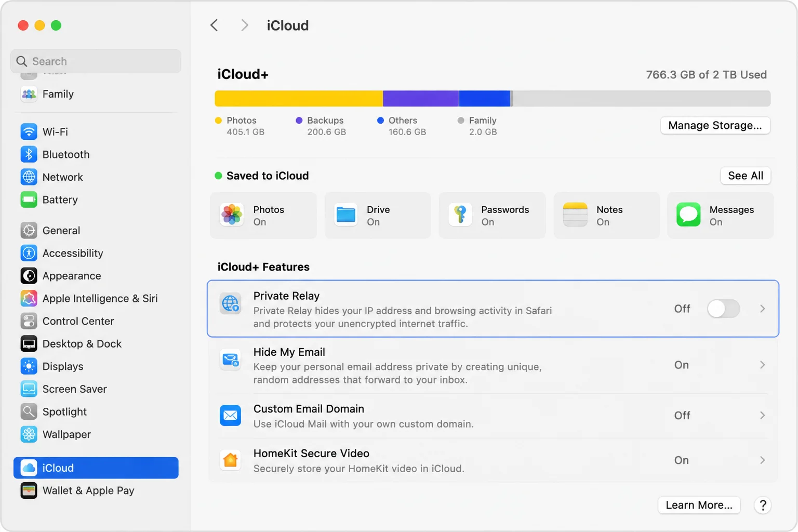Click the Wallpaper flower icon

(x=29, y=434)
